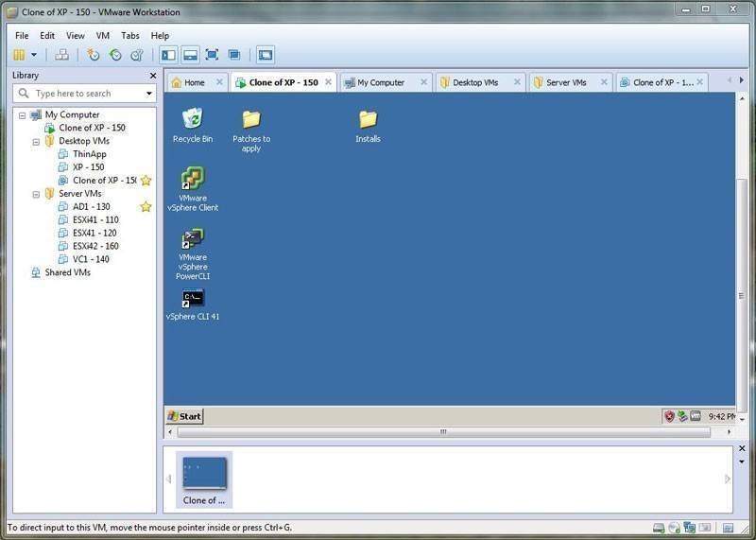Select ESXi42 - 160 in library
The height and width of the screenshot is (540, 756).
[x=94, y=246]
